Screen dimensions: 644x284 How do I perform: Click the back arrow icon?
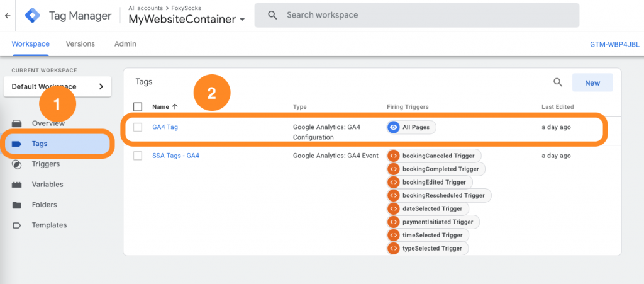pos(8,16)
